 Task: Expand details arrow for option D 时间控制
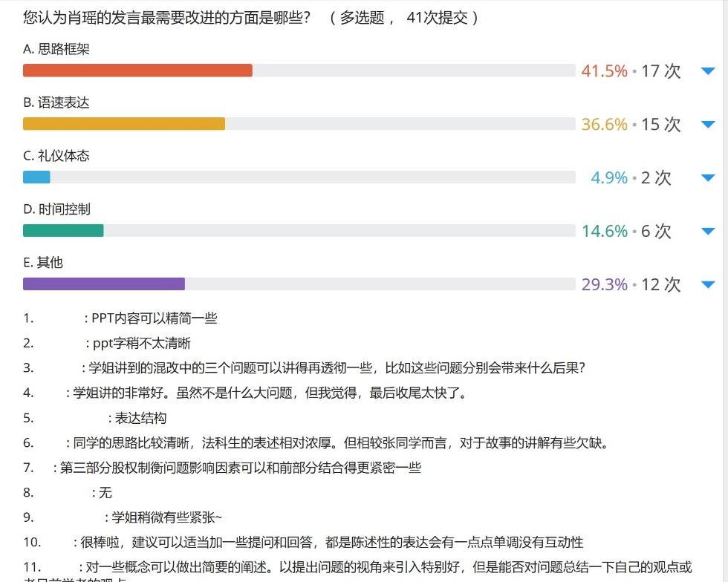[x=707, y=232]
